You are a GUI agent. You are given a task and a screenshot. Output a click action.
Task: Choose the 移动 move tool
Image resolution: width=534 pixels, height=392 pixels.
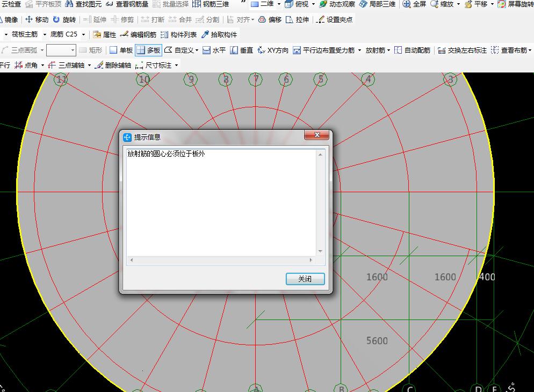point(37,19)
